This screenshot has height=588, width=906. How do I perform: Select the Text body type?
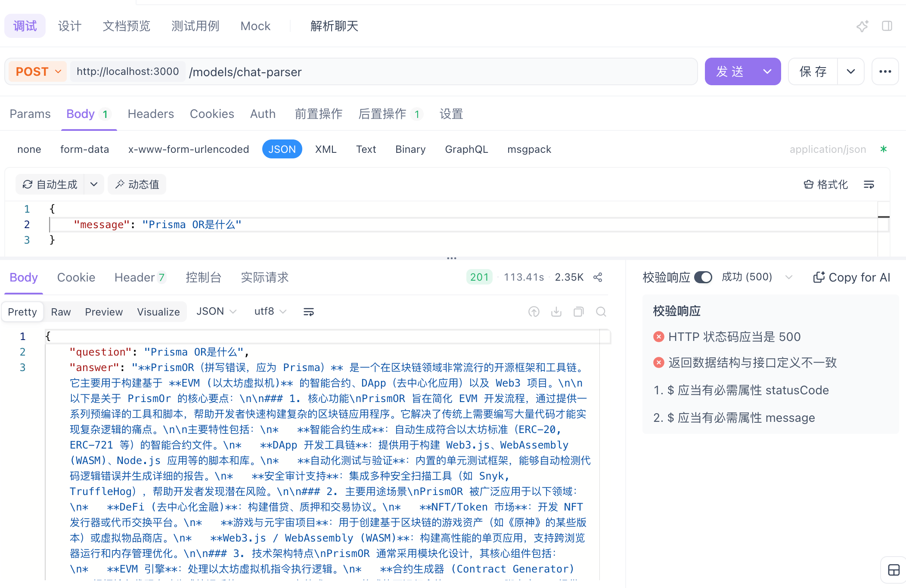366,149
